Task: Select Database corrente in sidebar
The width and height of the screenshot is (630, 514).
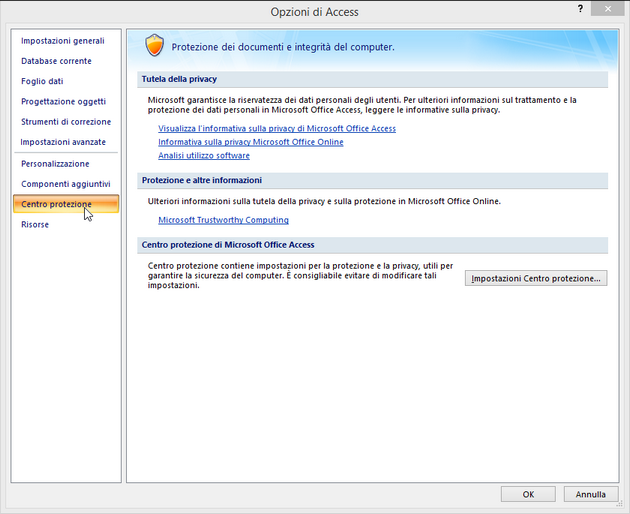Action: tap(56, 61)
